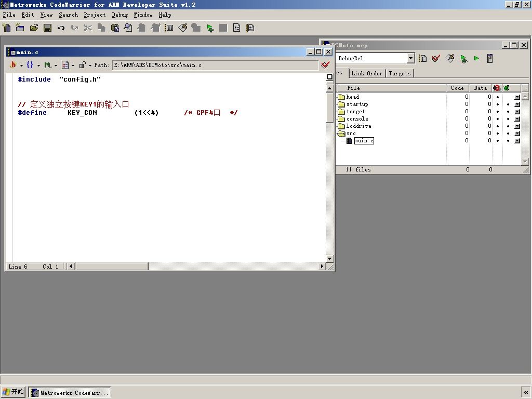The image size is (532, 399).
Task: Click the target column header icon
Action: coord(497,88)
